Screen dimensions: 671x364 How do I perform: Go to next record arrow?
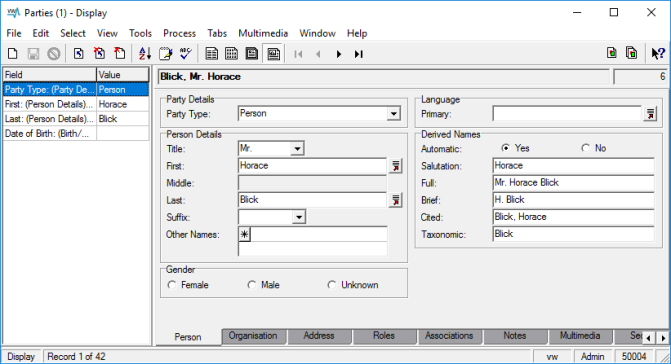pyautogui.click(x=338, y=54)
